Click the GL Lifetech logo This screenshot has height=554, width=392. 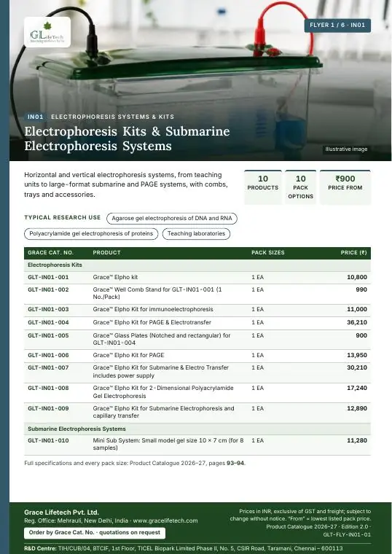click(47, 32)
